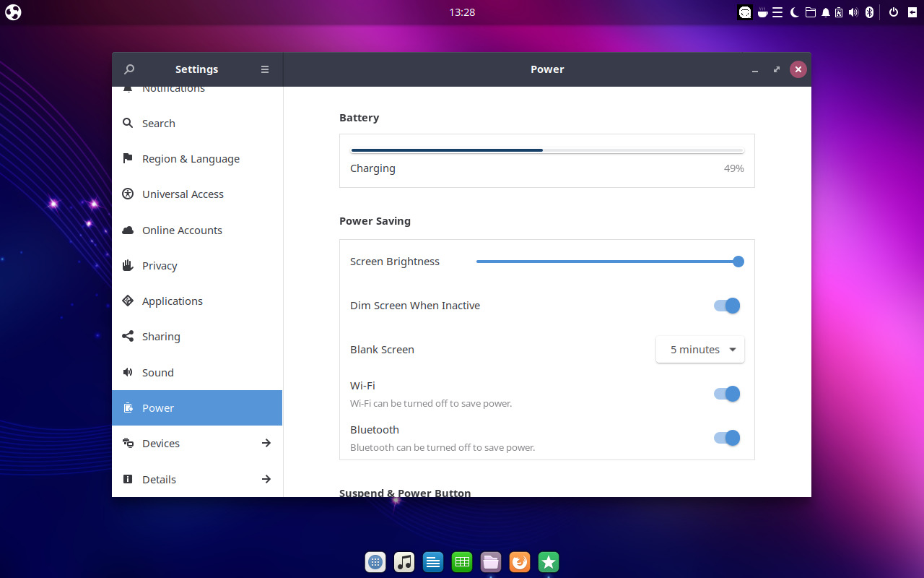Click the clock showing 13:28
Viewport: 924px width, 578px height.
coord(461,12)
